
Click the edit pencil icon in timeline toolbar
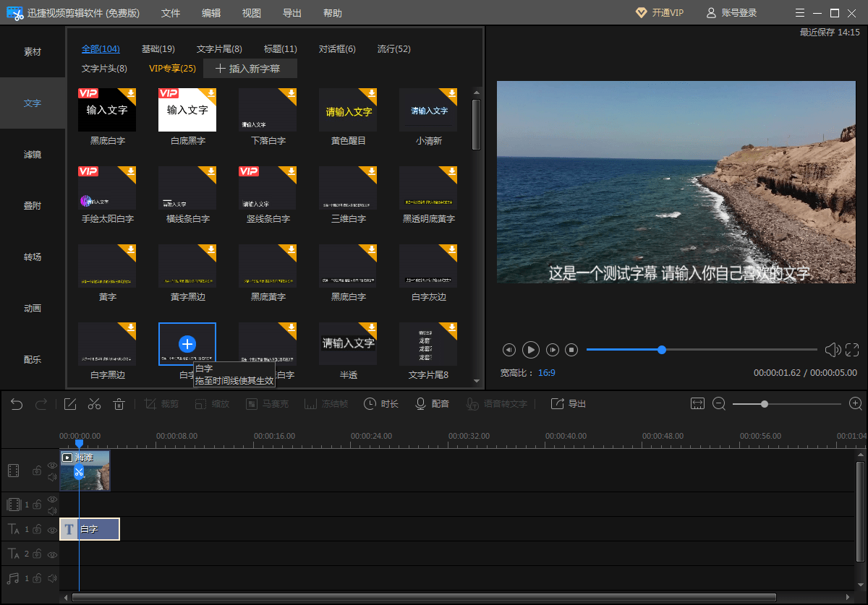(70, 404)
